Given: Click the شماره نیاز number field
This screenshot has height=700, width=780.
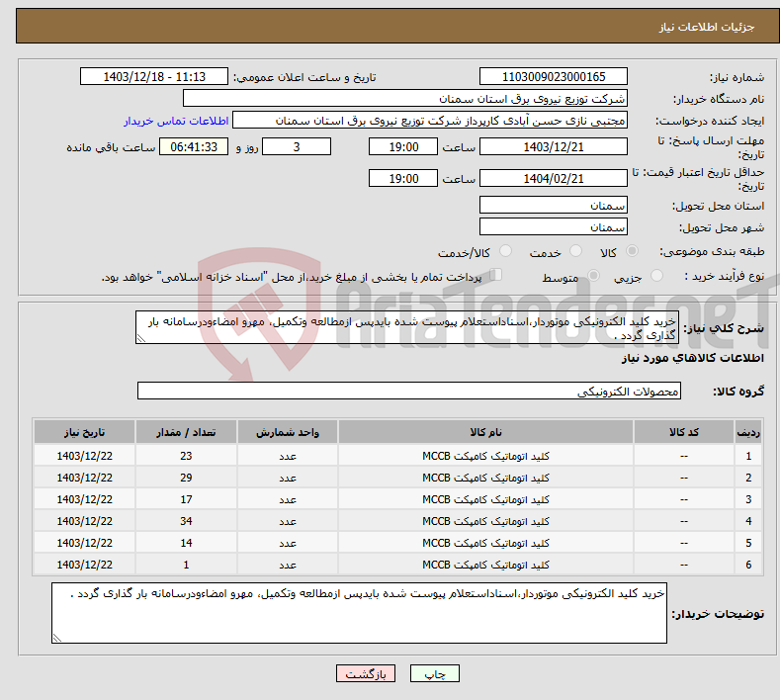Looking at the screenshot, I should [553, 77].
